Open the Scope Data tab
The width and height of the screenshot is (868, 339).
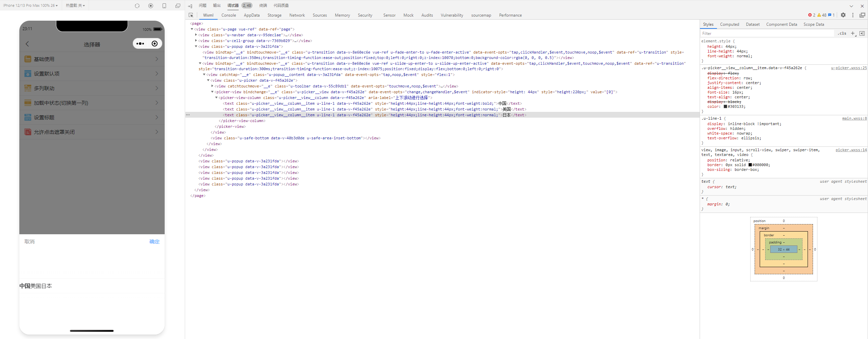tap(814, 24)
